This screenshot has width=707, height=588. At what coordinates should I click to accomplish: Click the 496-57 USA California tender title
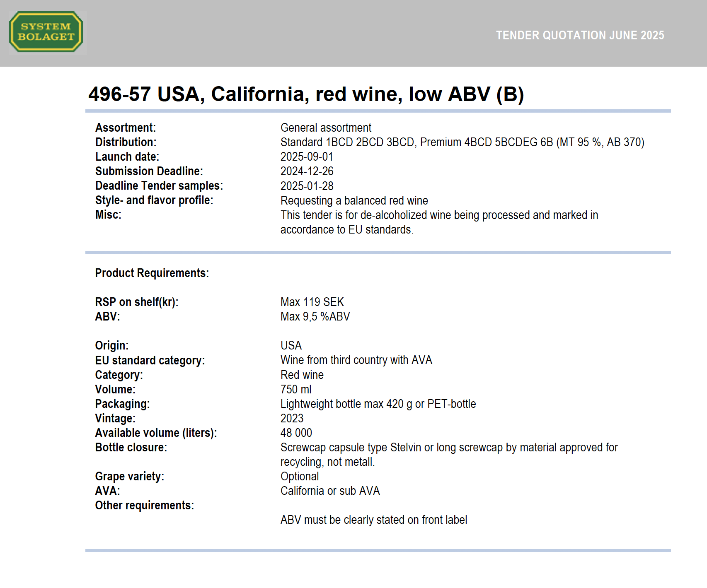306,94
